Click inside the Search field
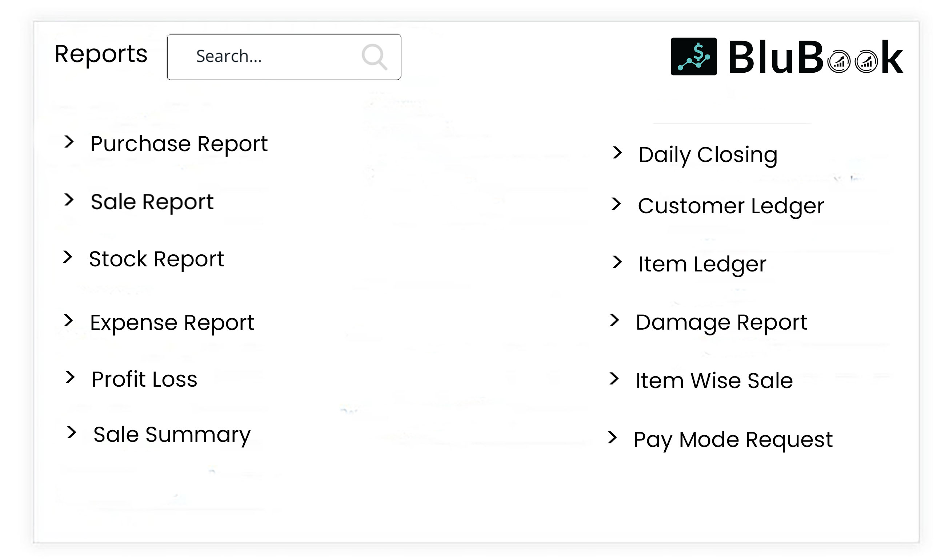The image size is (949, 560). (x=264, y=57)
